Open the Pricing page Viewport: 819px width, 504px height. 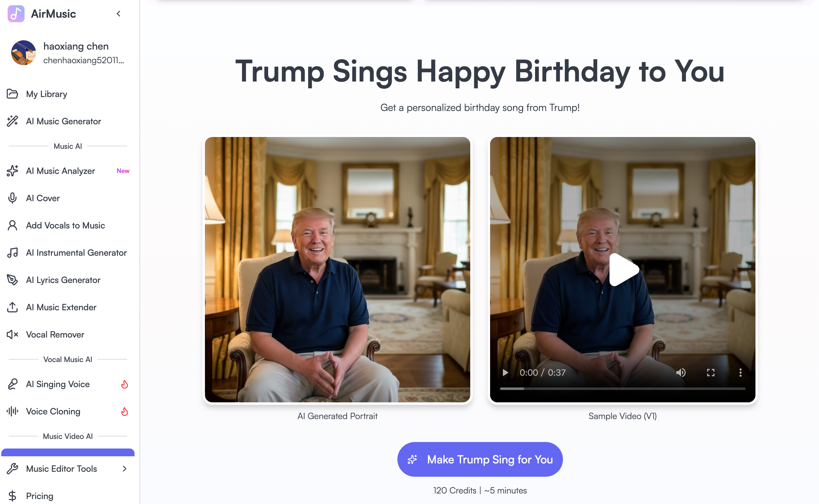click(39, 496)
